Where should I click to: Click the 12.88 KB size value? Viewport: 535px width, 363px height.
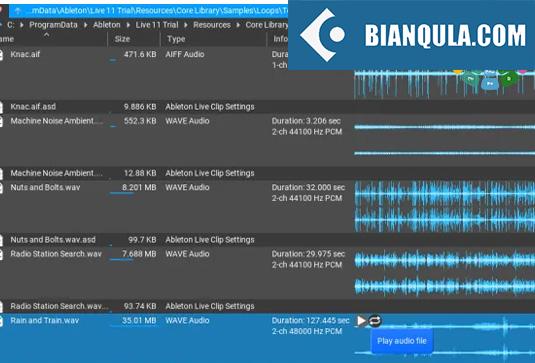(x=140, y=173)
